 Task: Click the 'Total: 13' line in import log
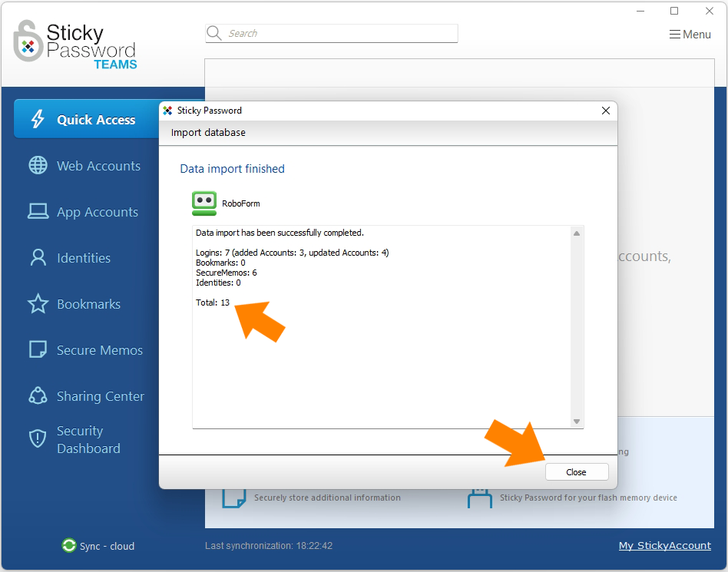tap(213, 303)
